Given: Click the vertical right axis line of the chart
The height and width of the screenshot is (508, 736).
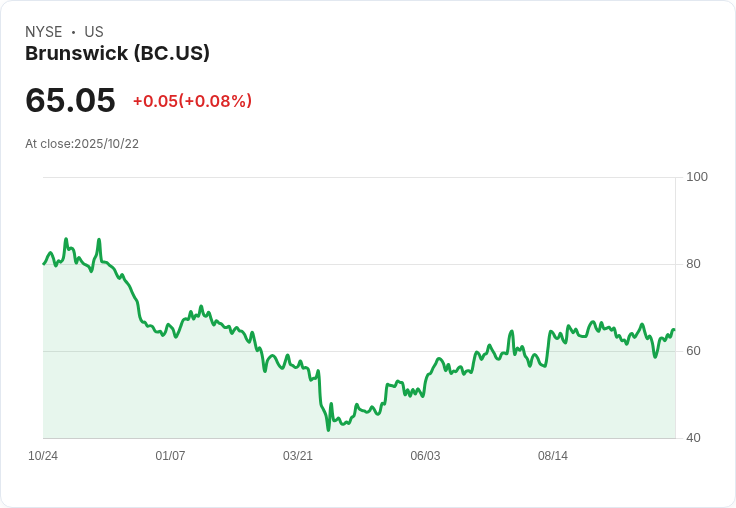Looking at the screenshot, I should click(676, 300).
